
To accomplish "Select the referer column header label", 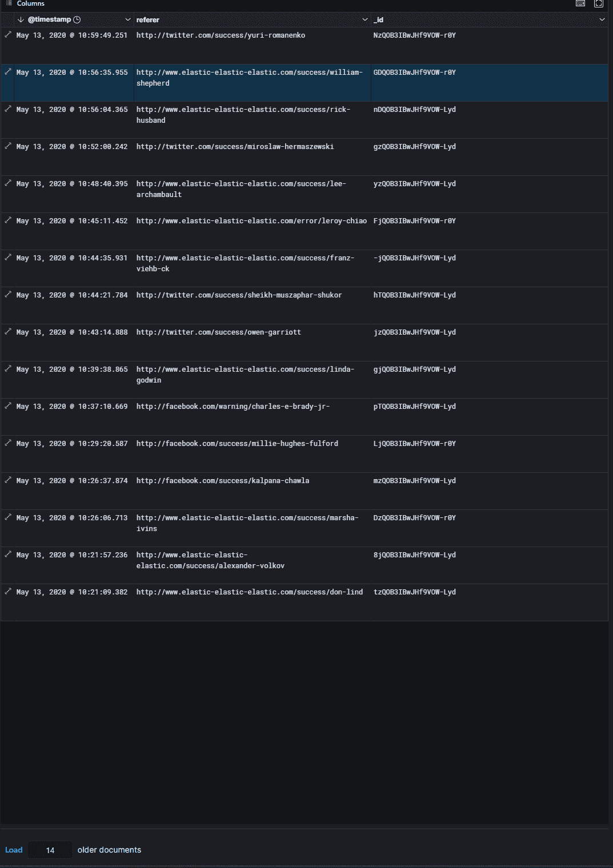I will [148, 19].
